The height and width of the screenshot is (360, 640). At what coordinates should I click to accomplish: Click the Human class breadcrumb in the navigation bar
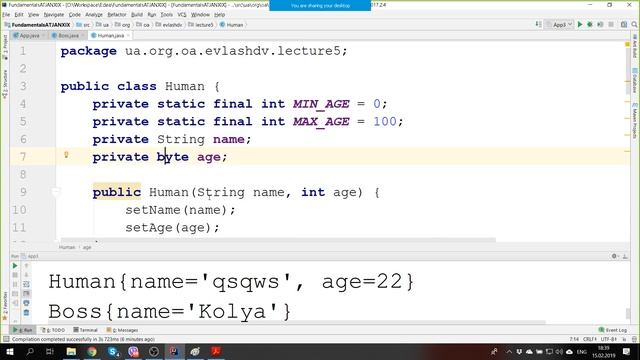point(231,25)
